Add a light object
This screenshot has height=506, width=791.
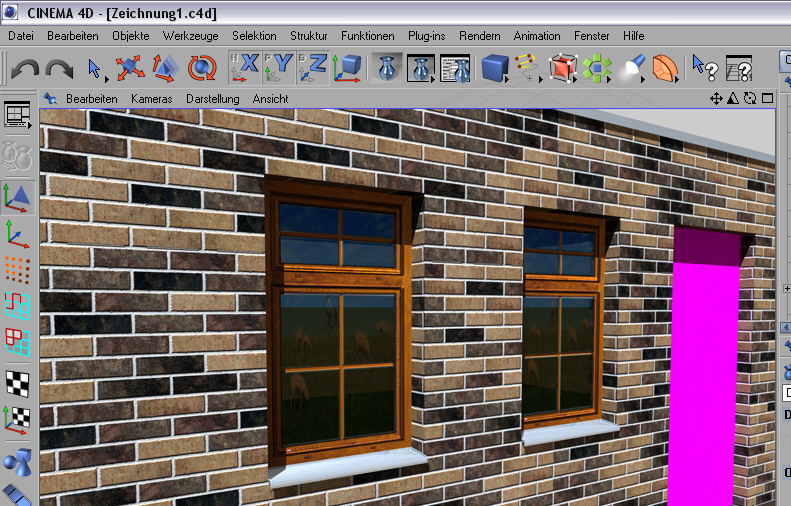pos(634,68)
